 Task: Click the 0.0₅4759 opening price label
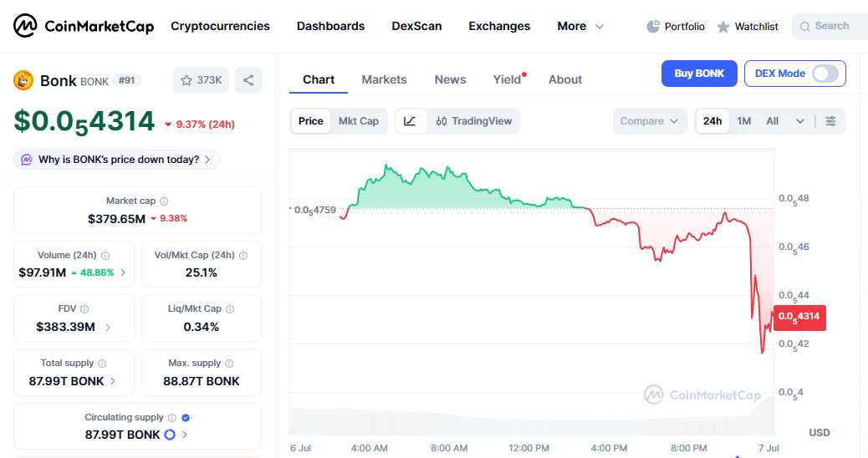point(315,210)
